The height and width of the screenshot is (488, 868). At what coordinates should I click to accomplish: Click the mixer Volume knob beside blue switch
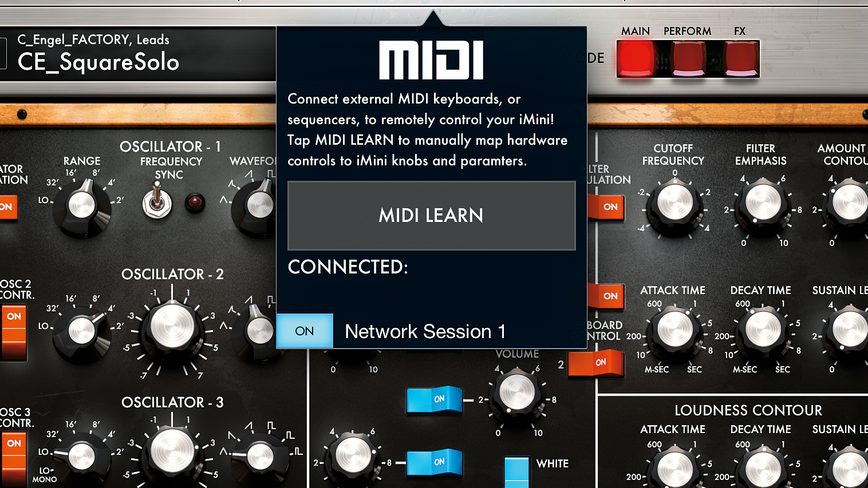click(517, 395)
